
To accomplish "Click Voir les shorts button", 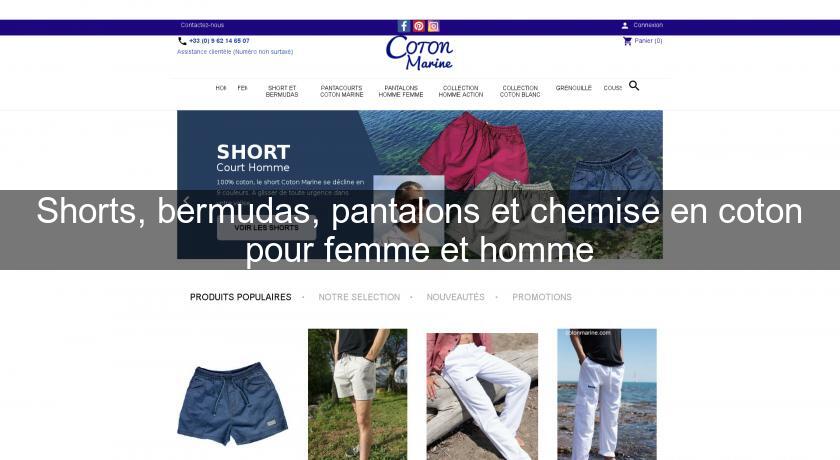I will coord(266,228).
